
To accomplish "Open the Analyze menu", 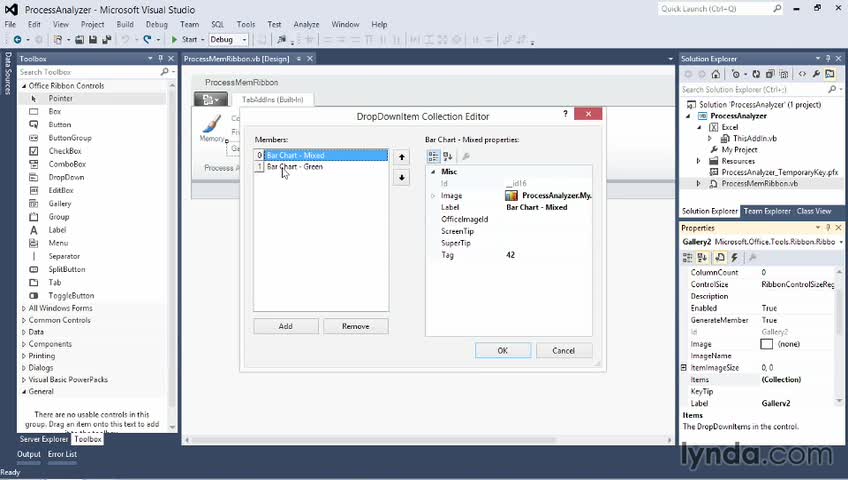I will click(x=306, y=24).
